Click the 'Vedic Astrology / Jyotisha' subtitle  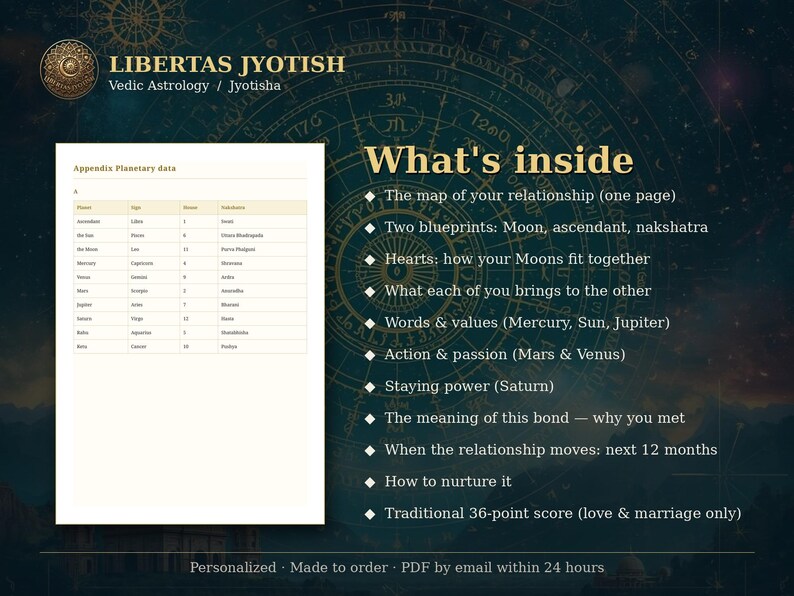[x=194, y=86]
